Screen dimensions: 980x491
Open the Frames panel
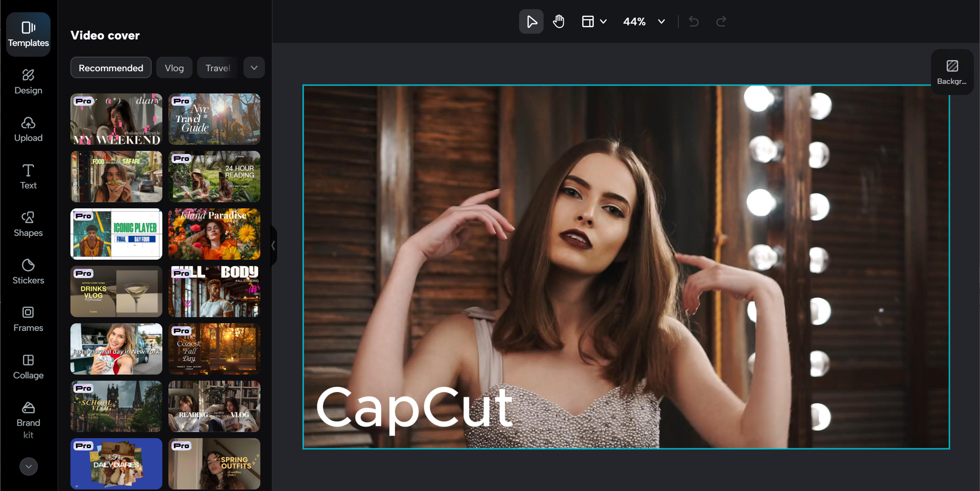28,319
